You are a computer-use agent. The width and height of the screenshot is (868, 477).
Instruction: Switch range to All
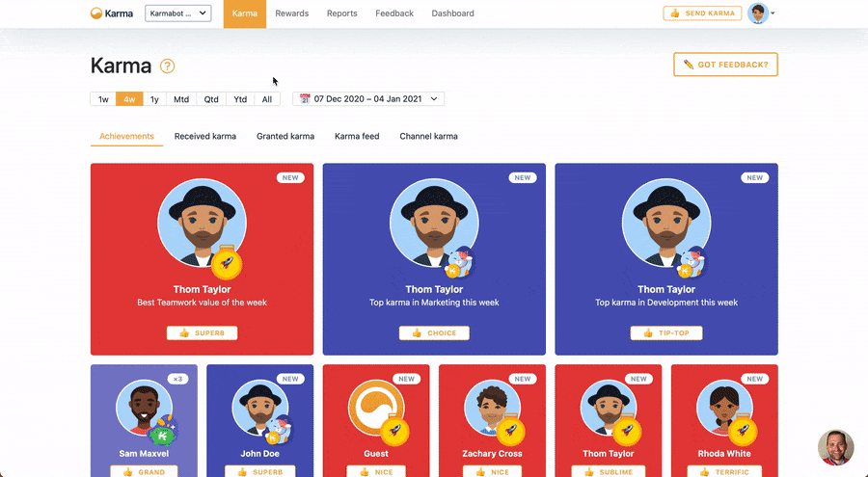[267, 99]
